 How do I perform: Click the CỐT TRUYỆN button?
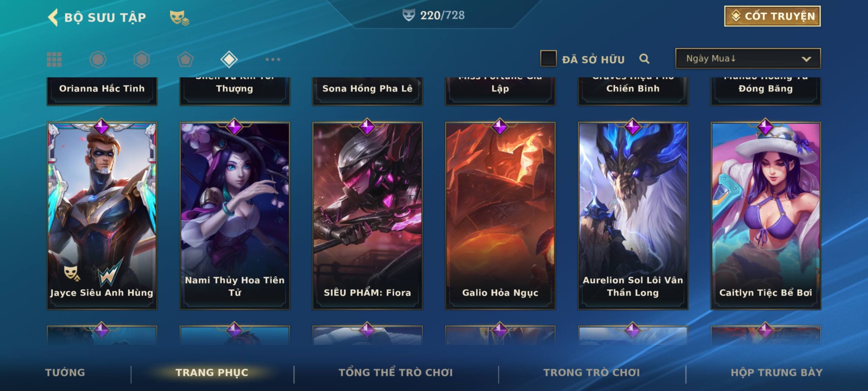click(772, 16)
